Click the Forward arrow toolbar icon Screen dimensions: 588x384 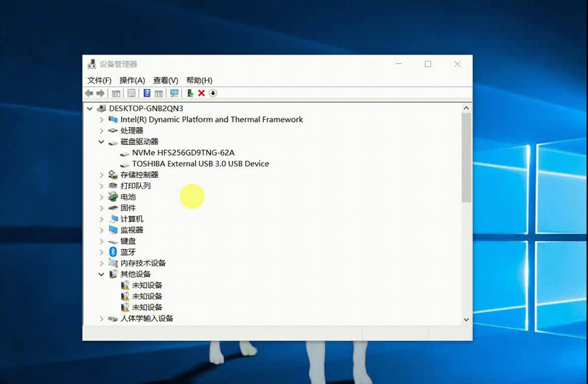(100, 93)
